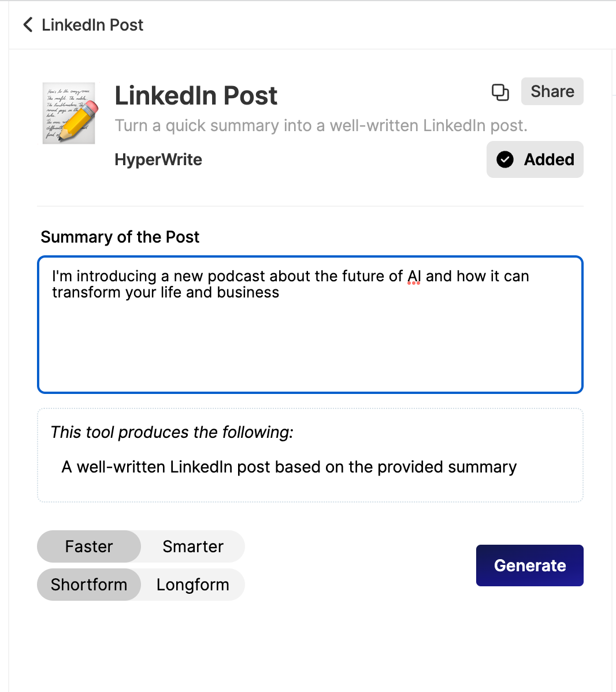Click the LinkedIn Post header title

tap(92, 25)
